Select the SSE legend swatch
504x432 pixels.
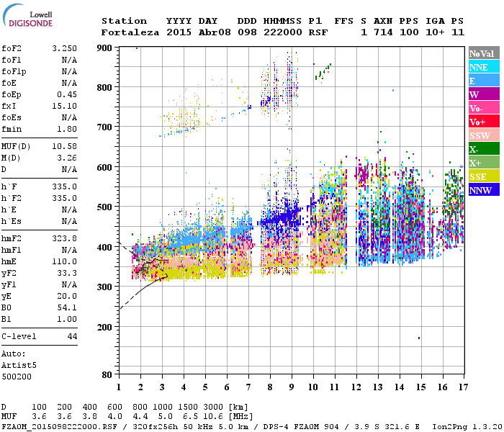(484, 176)
